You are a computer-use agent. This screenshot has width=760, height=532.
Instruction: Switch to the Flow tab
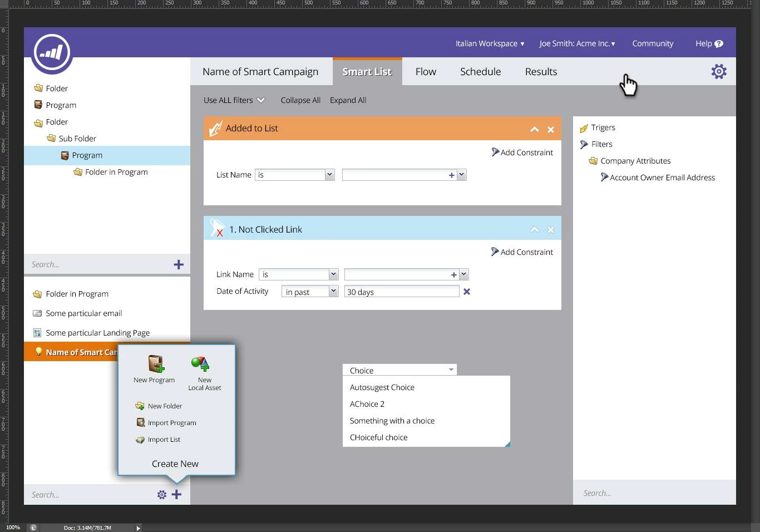tap(426, 71)
